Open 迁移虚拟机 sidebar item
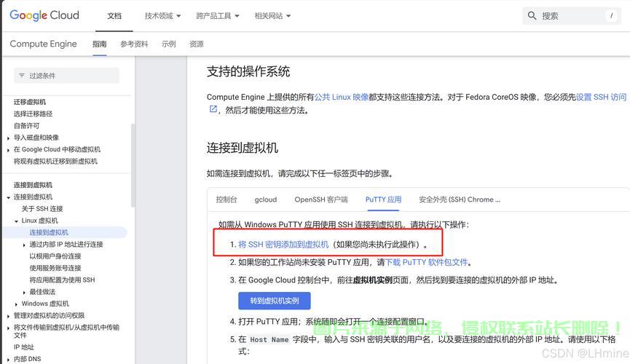 [x=30, y=102]
